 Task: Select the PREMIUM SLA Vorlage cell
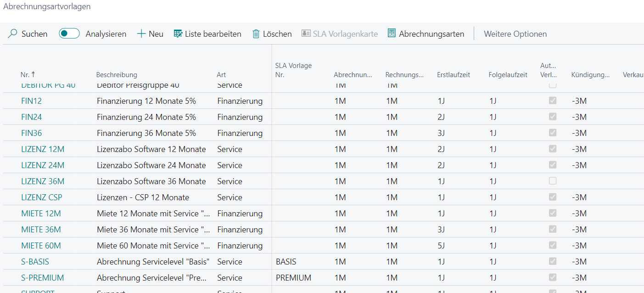click(x=293, y=278)
